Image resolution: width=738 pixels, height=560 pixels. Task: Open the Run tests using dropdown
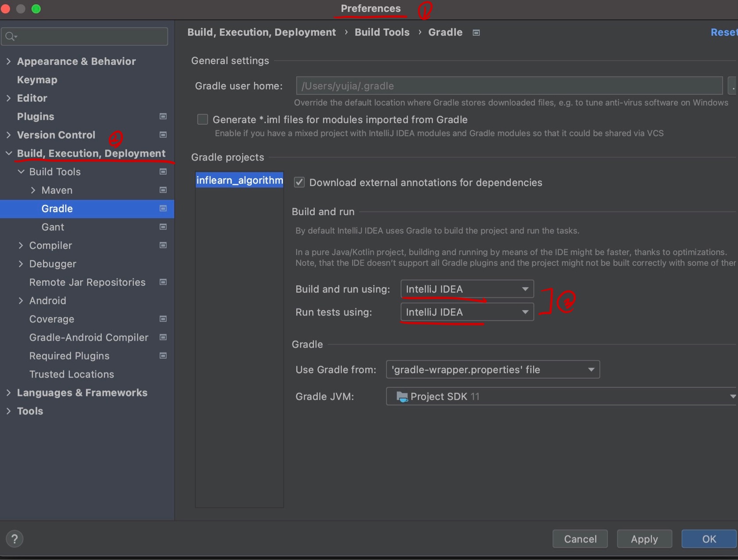(x=525, y=312)
